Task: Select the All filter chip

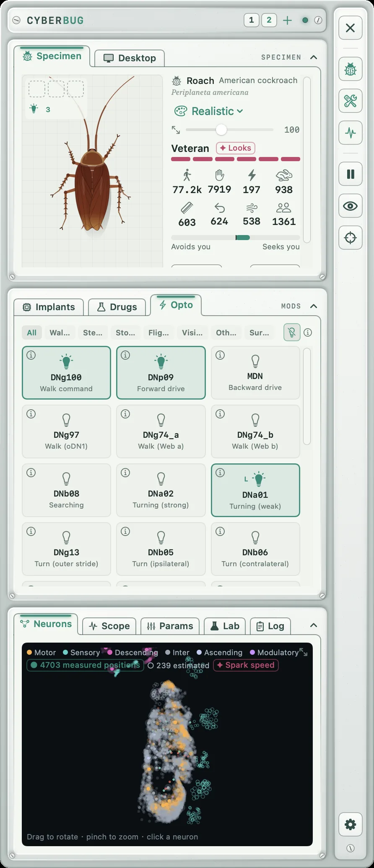Action: (x=32, y=332)
